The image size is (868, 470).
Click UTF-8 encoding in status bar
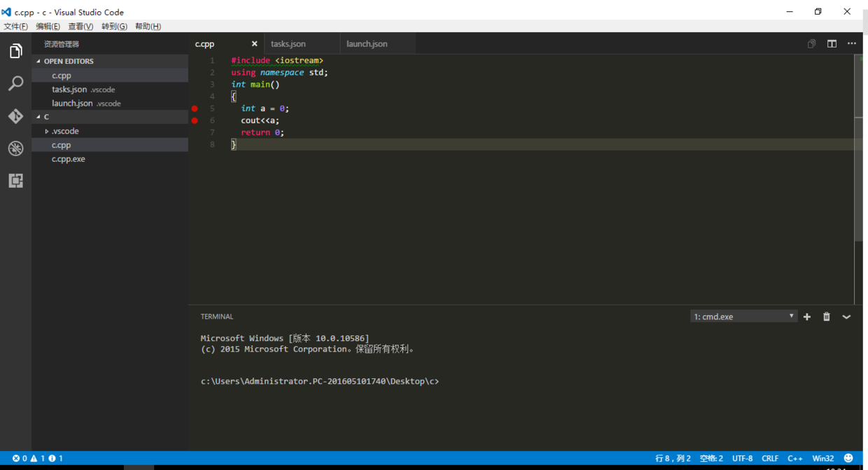click(742, 458)
